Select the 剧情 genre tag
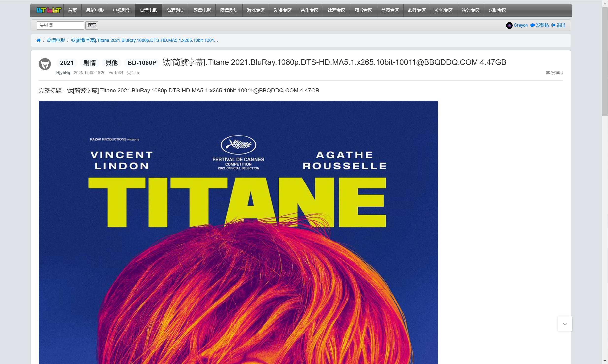Image resolution: width=608 pixels, height=364 pixels. tap(89, 63)
